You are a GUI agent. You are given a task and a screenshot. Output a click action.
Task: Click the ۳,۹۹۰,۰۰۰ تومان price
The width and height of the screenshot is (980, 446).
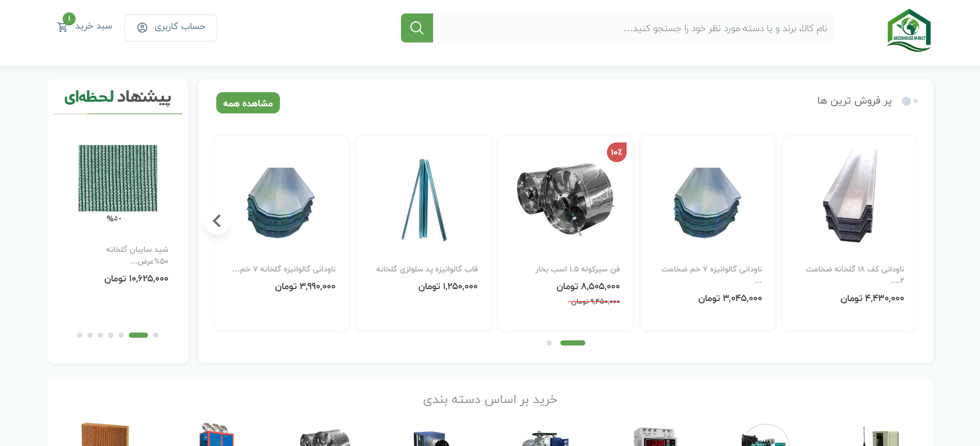pos(305,286)
